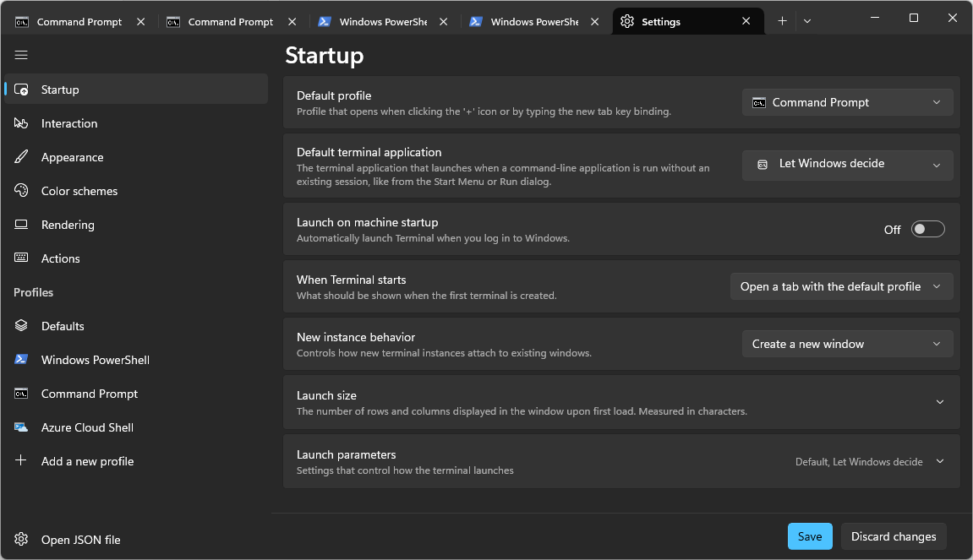Toggle Launch on machine startup switch
The image size is (973, 560).
pos(927,229)
